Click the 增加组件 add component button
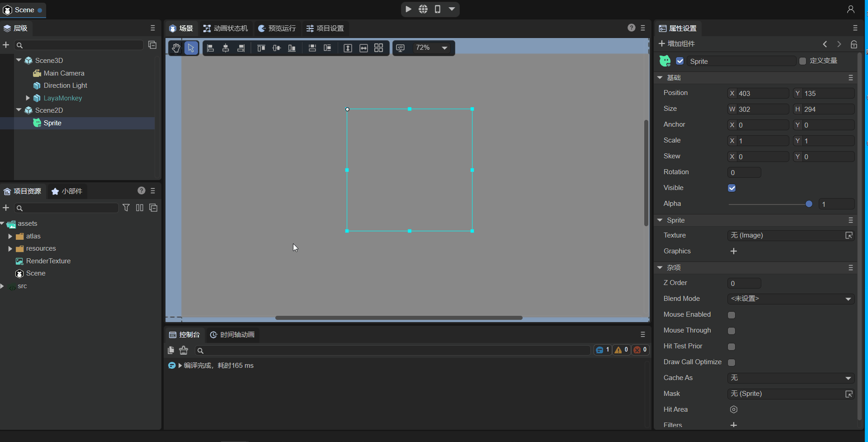Image resolution: width=868 pixels, height=442 pixels. (677, 44)
